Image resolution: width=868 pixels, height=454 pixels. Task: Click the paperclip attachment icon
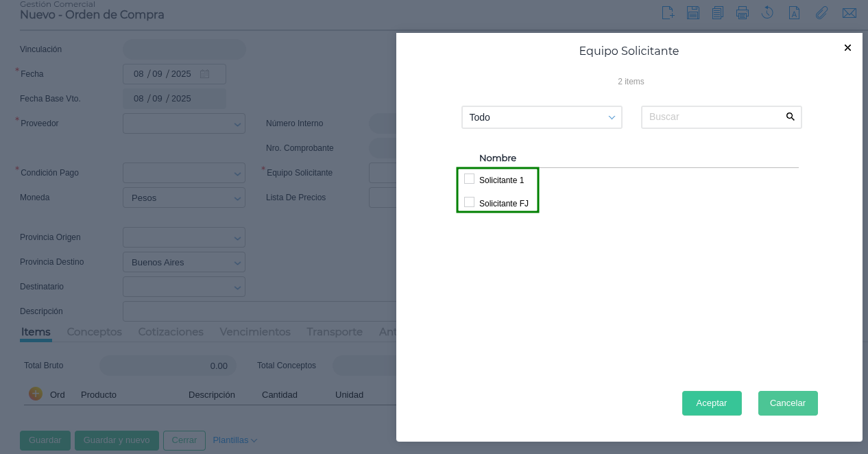(821, 12)
